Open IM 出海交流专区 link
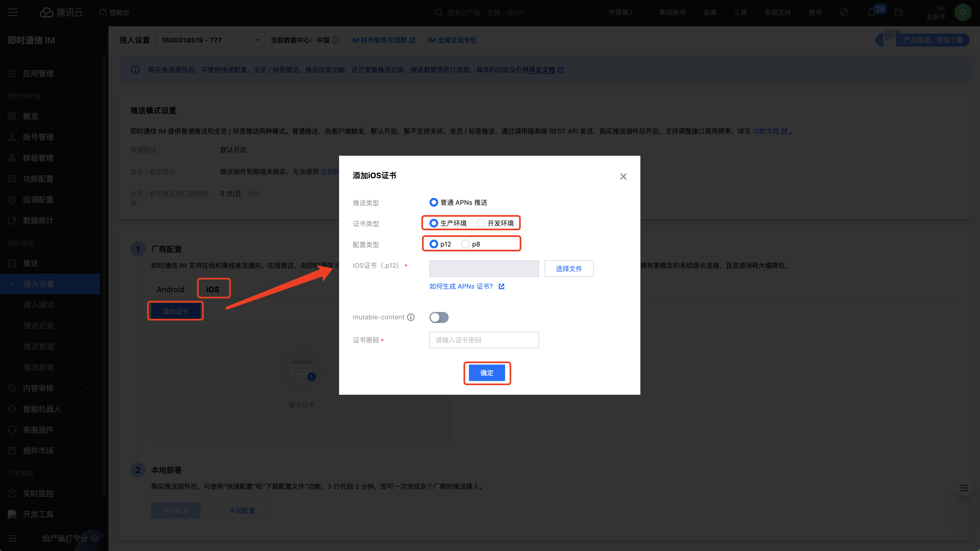The image size is (980, 551). tap(452, 40)
